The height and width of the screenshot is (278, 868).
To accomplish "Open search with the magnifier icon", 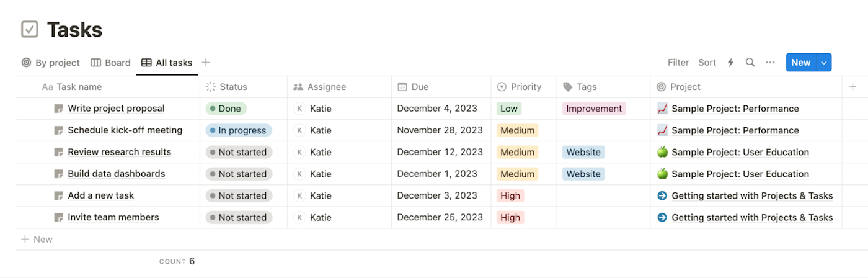I will tap(750, 63).
